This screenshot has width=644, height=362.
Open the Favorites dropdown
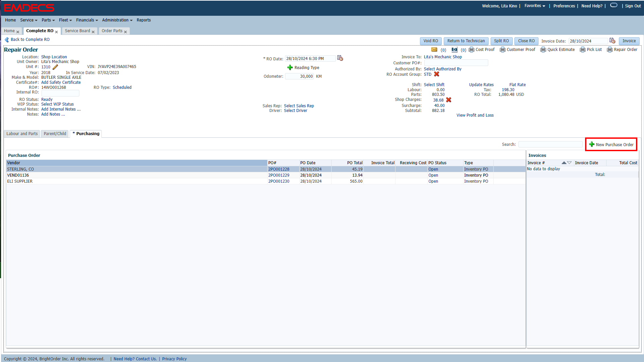click(x=534, y=6)
